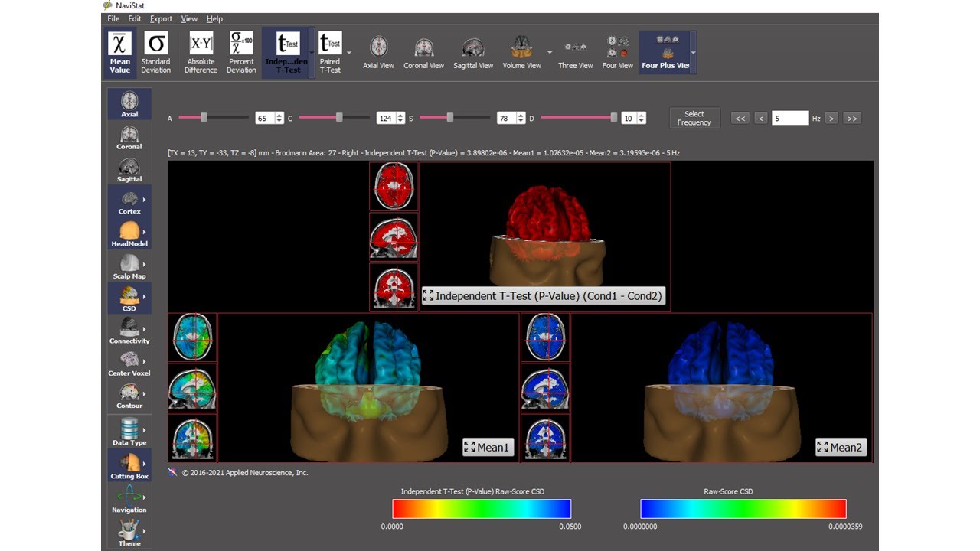Click the S value spinbox showing 78
The height and width of the screenshot is (551, 980).
[511, 119]
